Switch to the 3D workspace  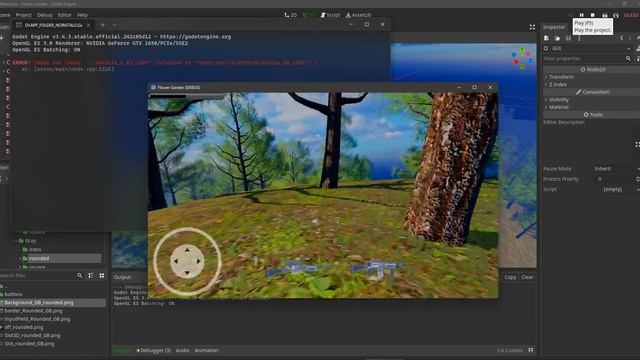tap(309, 15)
